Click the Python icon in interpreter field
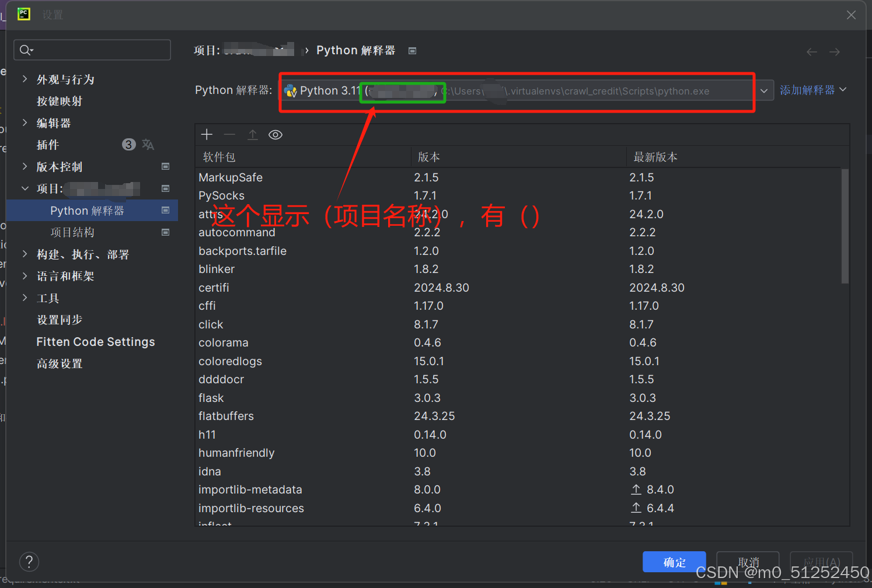The image size is (872, 588). (290, 91)
